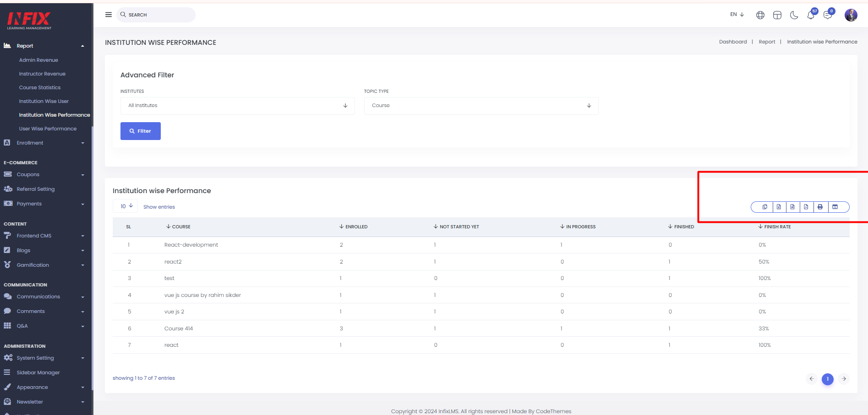
Task: Print the performance table
Action: tap(820, 207)
